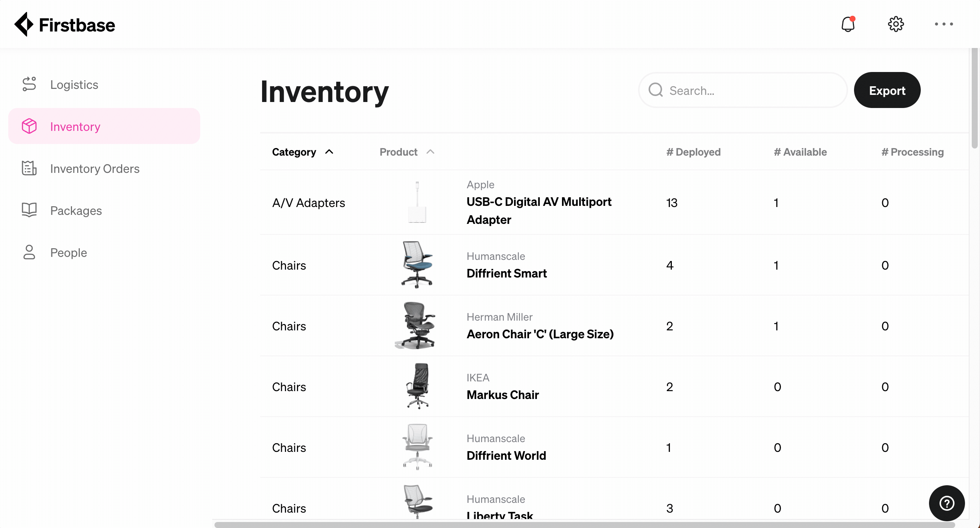
Task: Click IKEA brand label
Action: click(x=478, y=378)
